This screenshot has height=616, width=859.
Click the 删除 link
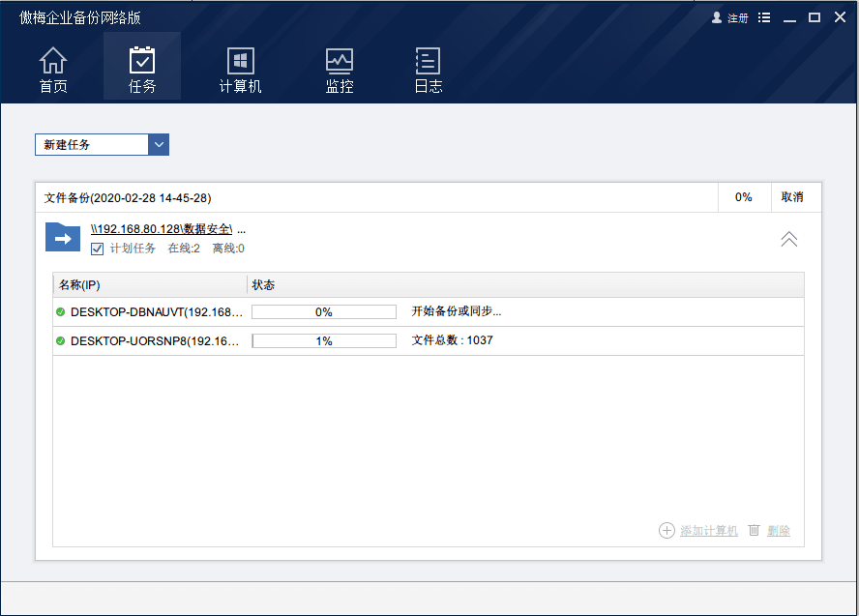(779, 531)
